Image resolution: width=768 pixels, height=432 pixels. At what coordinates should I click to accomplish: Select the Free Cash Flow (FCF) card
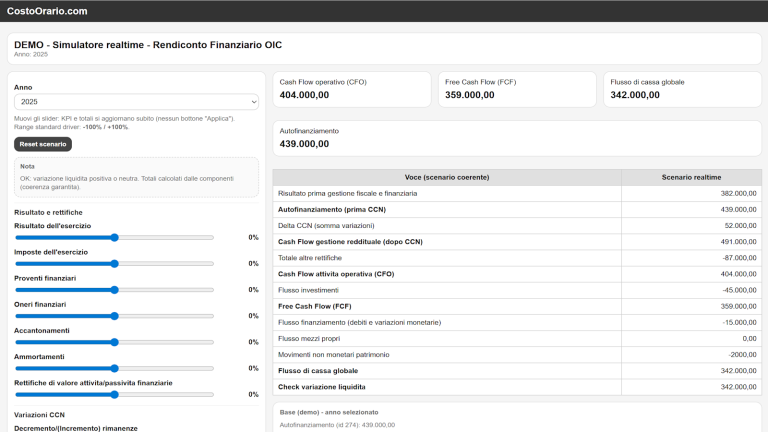coord(516,89)
